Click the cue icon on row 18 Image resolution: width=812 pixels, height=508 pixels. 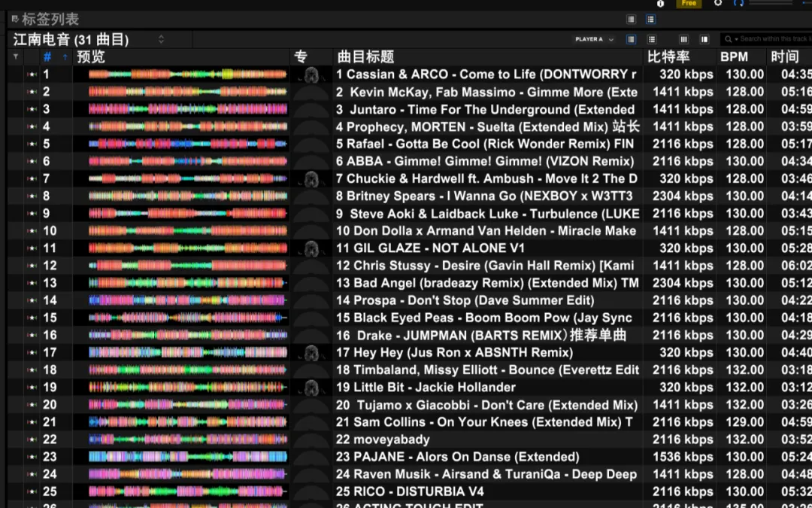click(32, 370)
